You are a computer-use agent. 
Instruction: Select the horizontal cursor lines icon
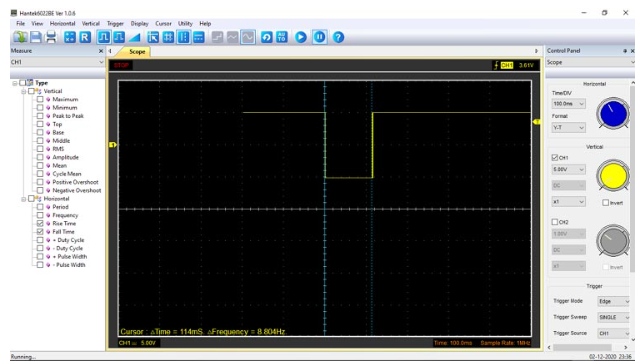[x=198, y=37]
